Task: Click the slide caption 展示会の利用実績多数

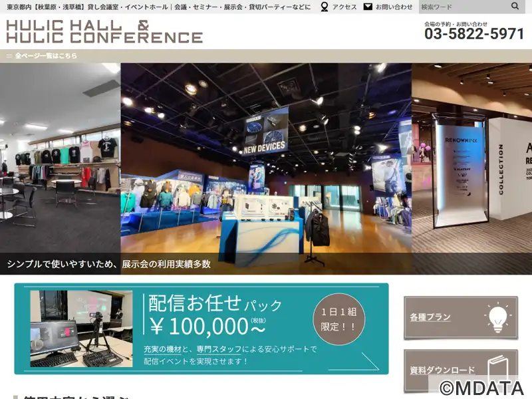Action: point(166,264)
